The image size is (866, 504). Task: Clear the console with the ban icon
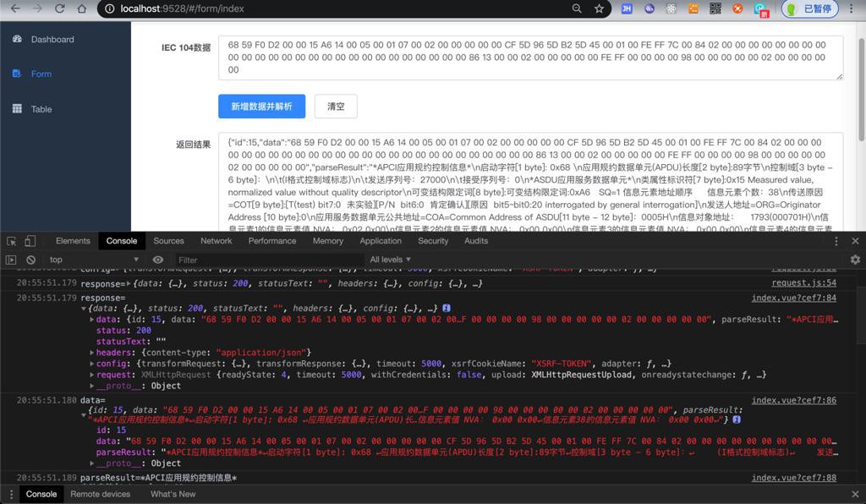pos(31,260)
